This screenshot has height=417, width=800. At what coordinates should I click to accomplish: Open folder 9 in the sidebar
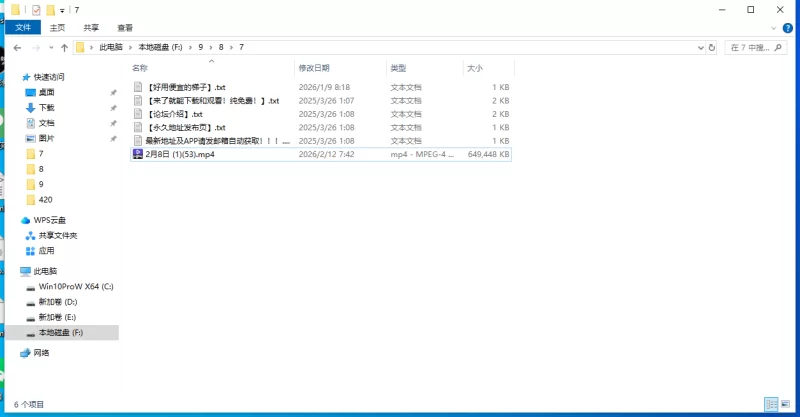click(41, 184)
